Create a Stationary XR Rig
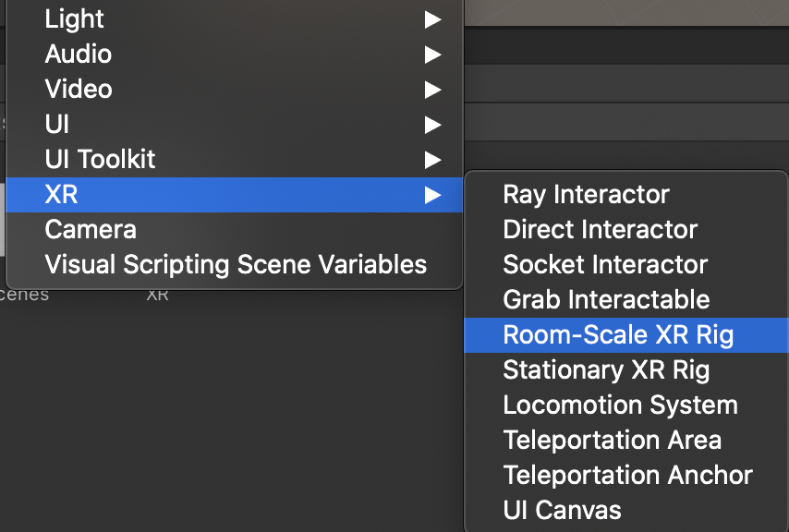The height and width of the screenshot is (532, 789). click(626, 370)
